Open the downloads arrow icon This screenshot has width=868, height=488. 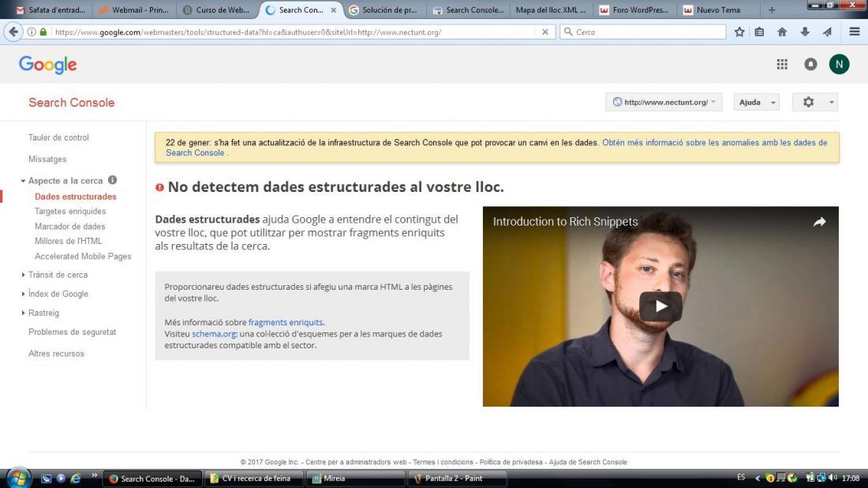(x=805, y=32)
